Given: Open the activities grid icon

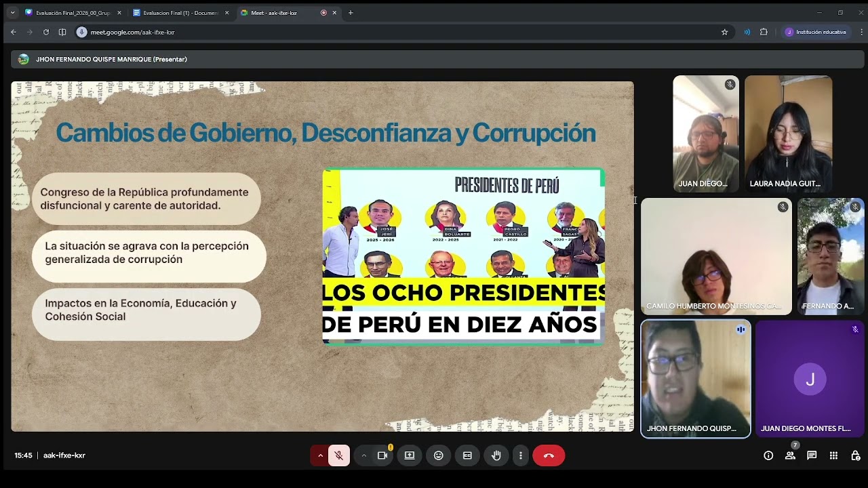Looking at the screenshot, I should (x=833, y=455).
